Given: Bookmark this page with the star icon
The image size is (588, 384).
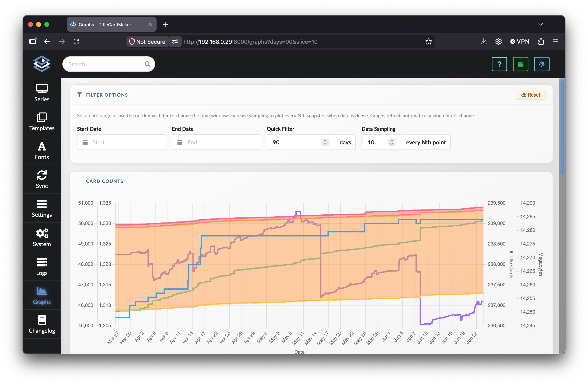Looking at the screenshot, I should [429, 41].
